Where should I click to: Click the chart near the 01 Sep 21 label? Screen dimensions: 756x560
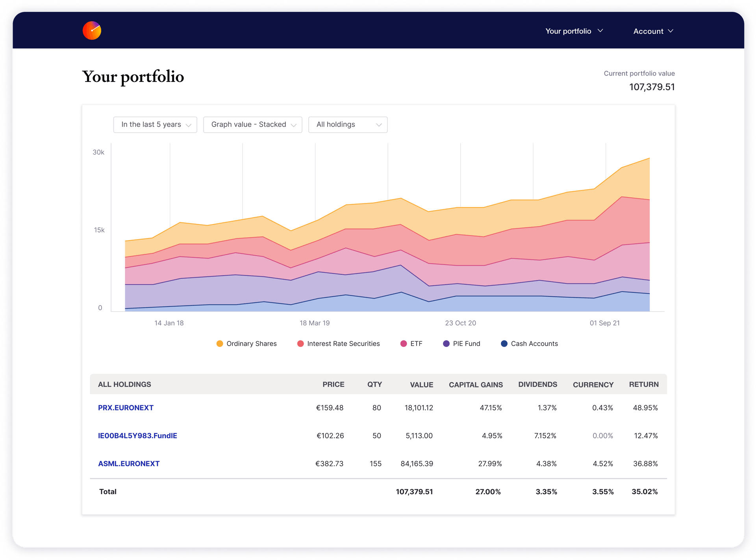point(605,256)
